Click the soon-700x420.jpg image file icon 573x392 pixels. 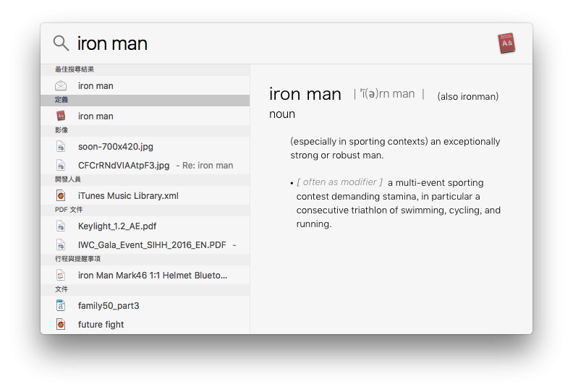tap(61, 147)
